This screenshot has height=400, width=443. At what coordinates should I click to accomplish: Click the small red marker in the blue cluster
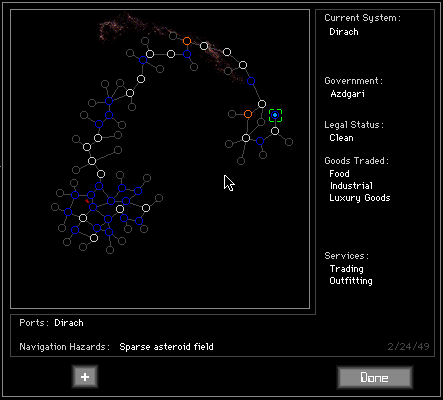[87, 201]
